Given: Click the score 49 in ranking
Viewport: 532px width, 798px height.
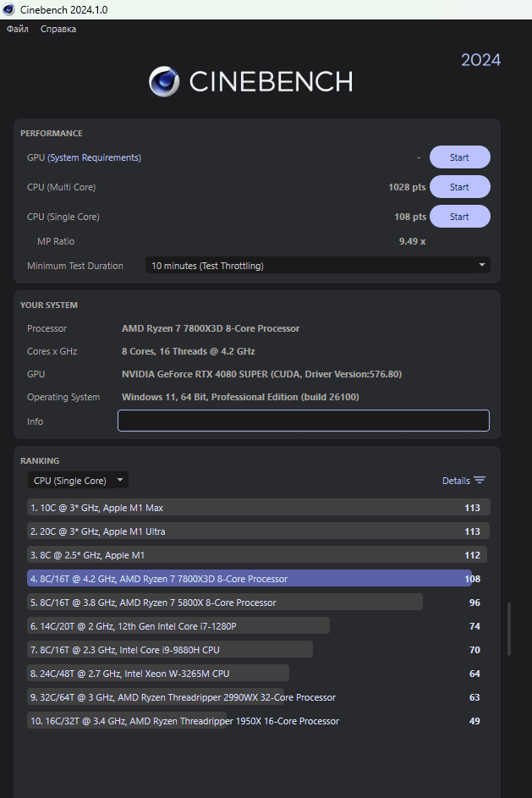Looking at the screenshot, I should (x=474, y=721).
